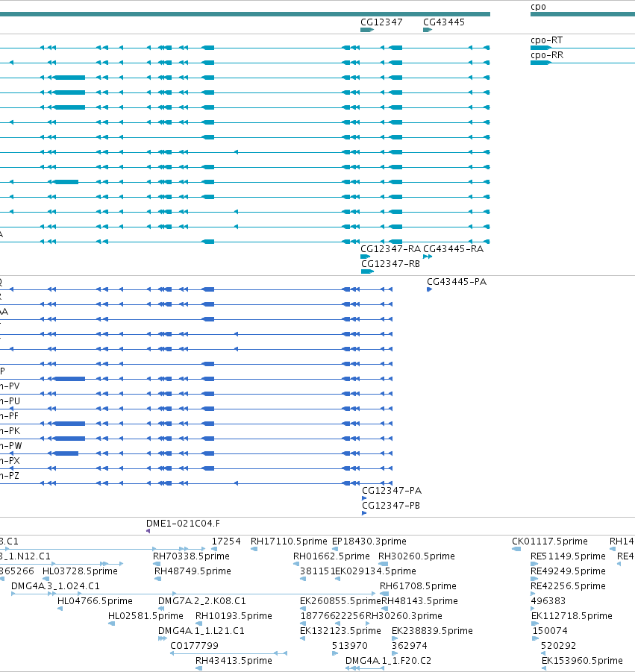635x672 pixels.
Task: Select the 150074 feature label
Action: (550, 631)
